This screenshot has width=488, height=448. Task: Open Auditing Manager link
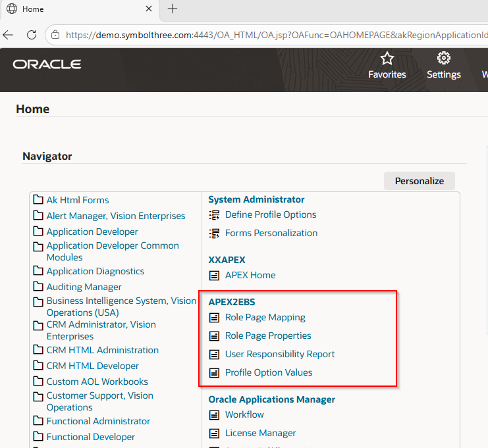84,287
